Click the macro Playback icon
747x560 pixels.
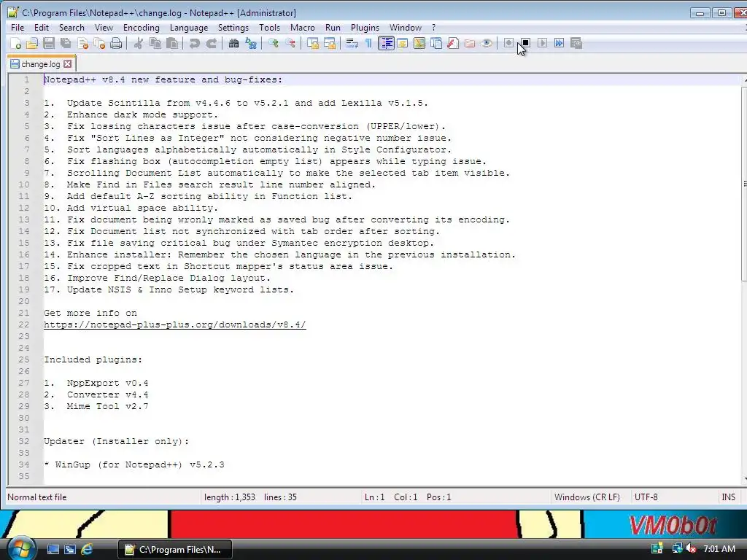point(542,43)
